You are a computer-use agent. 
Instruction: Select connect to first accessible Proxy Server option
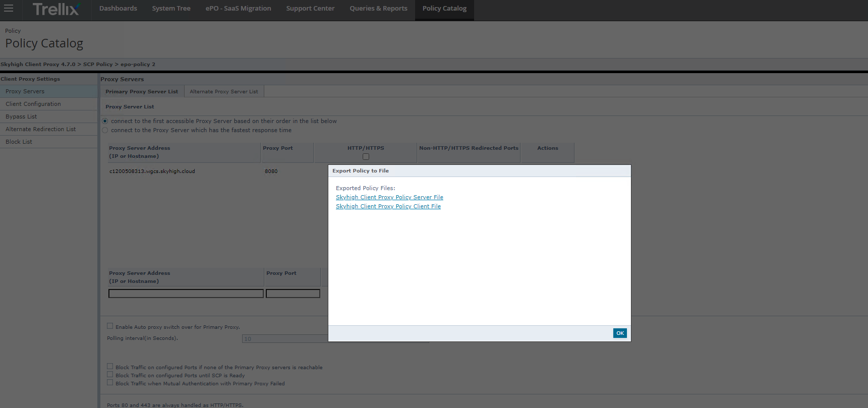click(105, 121)
